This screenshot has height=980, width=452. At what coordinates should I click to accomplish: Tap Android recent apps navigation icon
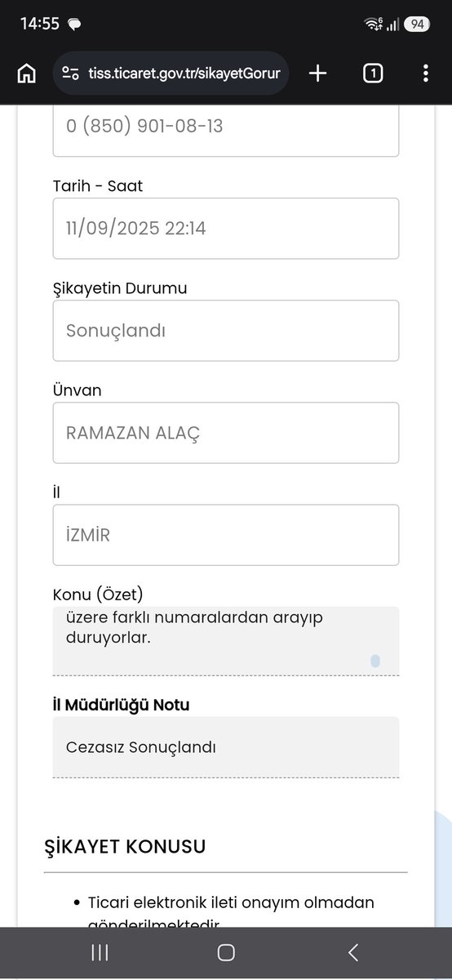coord(100,952)
